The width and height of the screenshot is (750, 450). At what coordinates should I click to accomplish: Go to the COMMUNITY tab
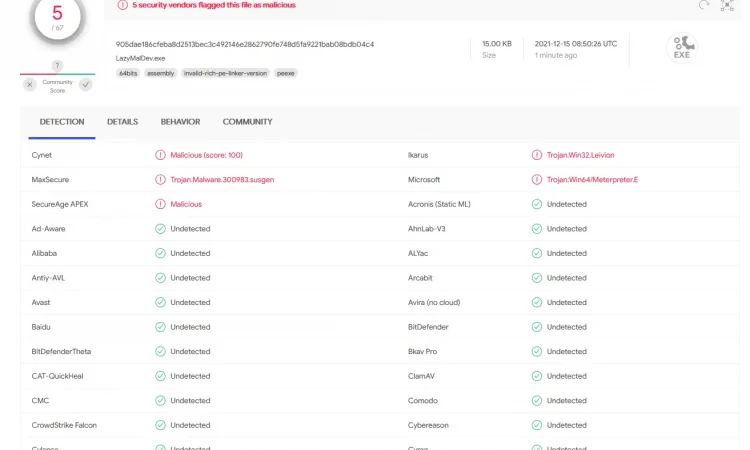coord(247,122)
